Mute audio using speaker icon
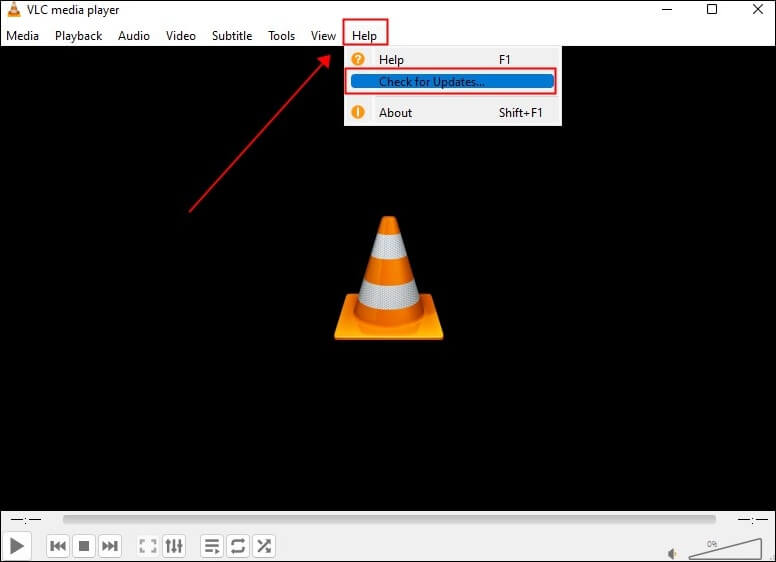776x562 pixels. pyautogui.click(x=673, y=552)
